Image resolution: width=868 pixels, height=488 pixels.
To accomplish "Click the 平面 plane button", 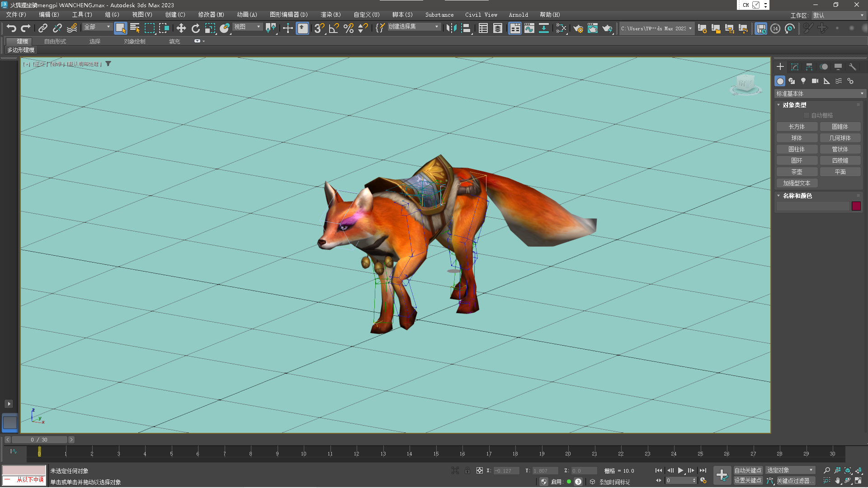I will [840, 172].
